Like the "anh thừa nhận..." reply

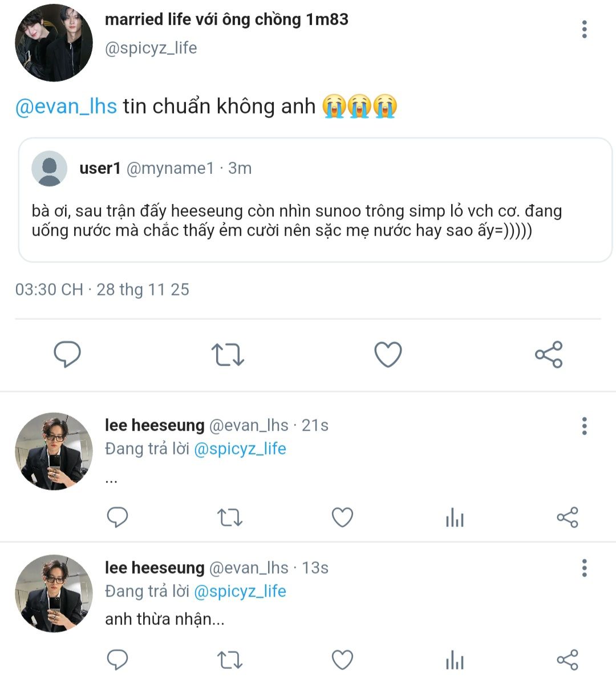[x=342, y=660]
